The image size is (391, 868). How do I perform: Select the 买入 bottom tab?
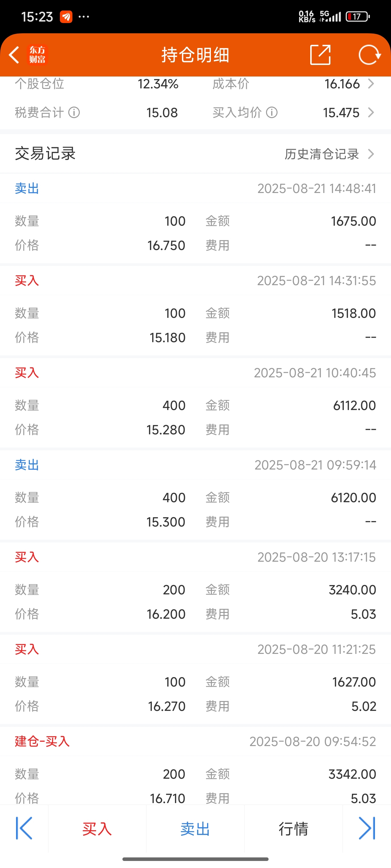pos(97,829)
